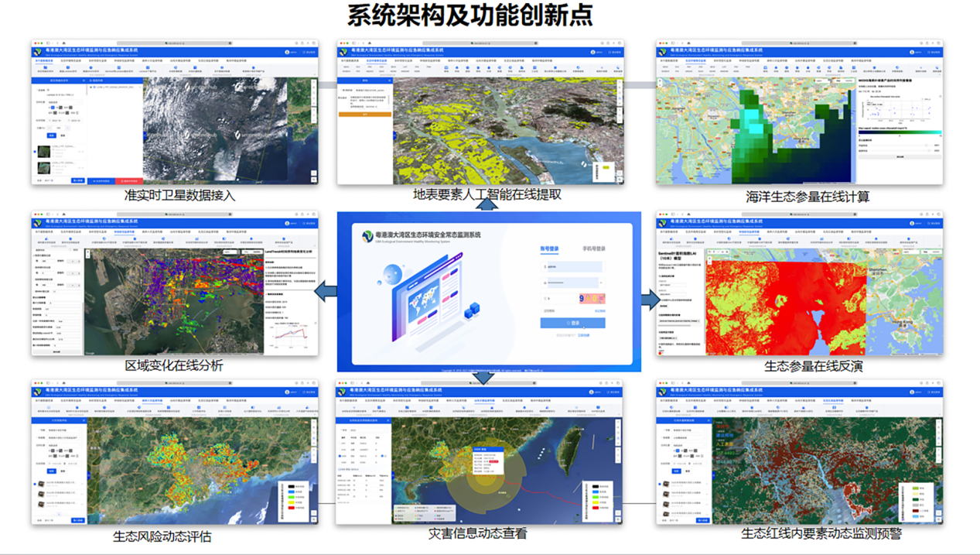
Task: Click the password field on login form
Action: click(572, 283)
